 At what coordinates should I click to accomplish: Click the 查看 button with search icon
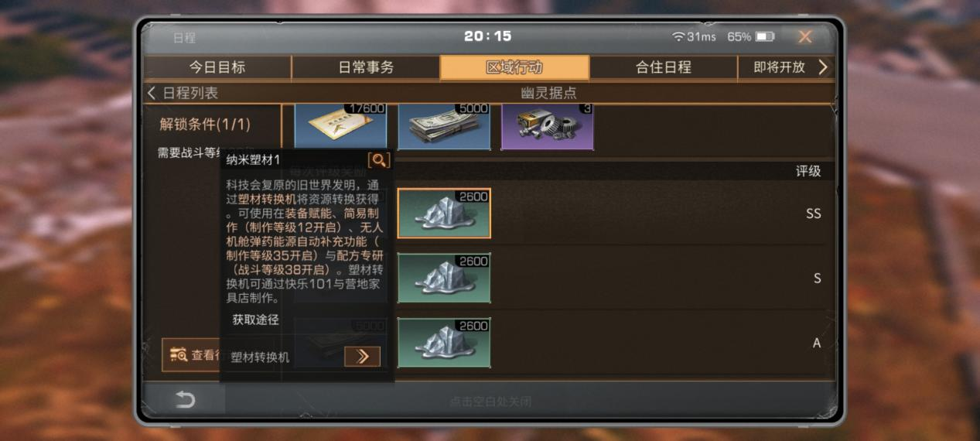[x=192, y=355]
